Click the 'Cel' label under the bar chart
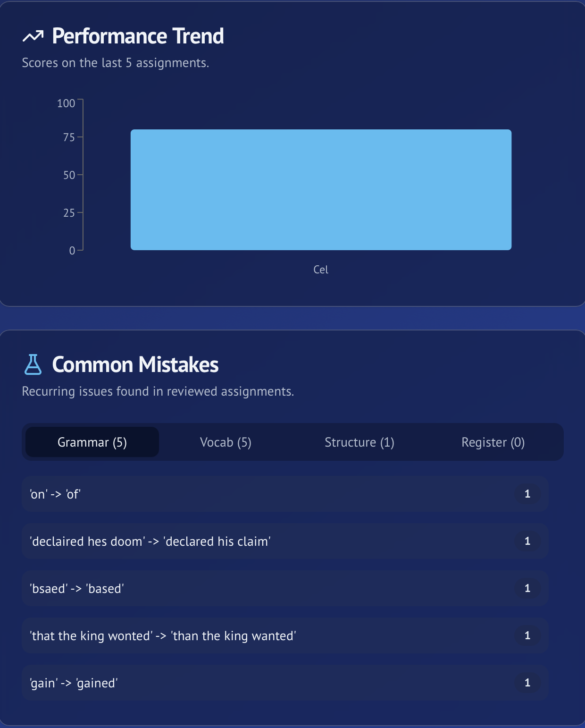 click(x=321, y=269)
